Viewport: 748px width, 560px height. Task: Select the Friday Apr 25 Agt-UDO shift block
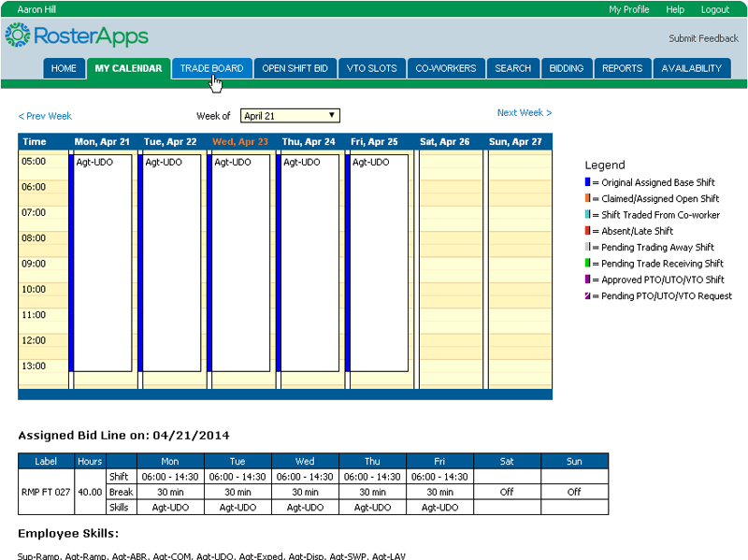pyautogui.click(x=380, y=262)
